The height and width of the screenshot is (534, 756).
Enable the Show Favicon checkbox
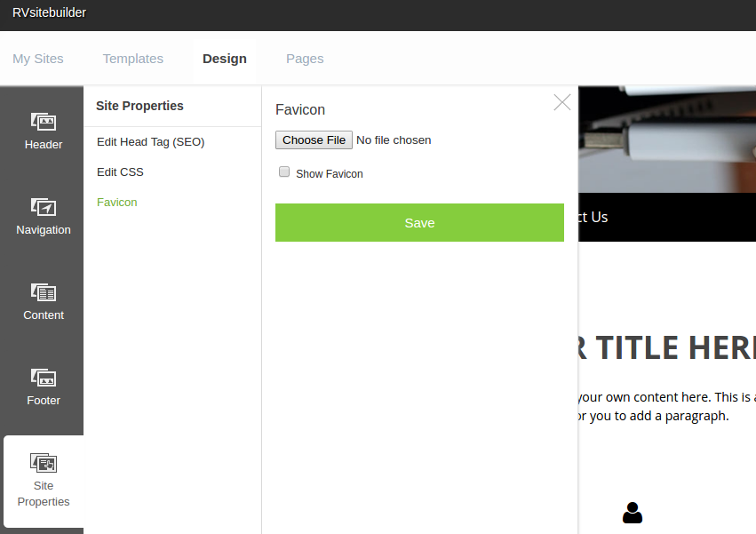click(284, 172)
